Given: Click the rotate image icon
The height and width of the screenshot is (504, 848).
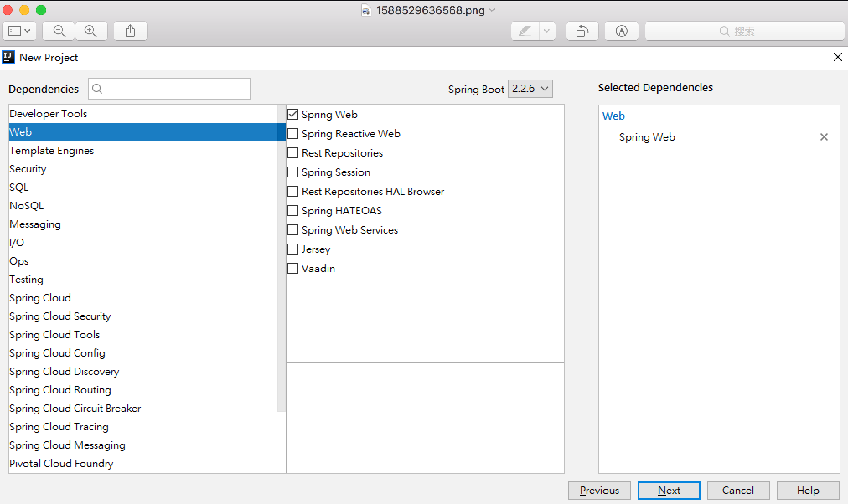Looking at the screenshot, I should click(x=582, y=31).
